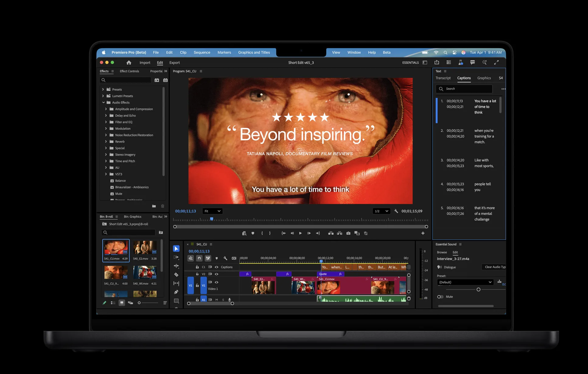588x374 pixels.
Task: Open program monitor wrench settings
Action: (396, 211)
